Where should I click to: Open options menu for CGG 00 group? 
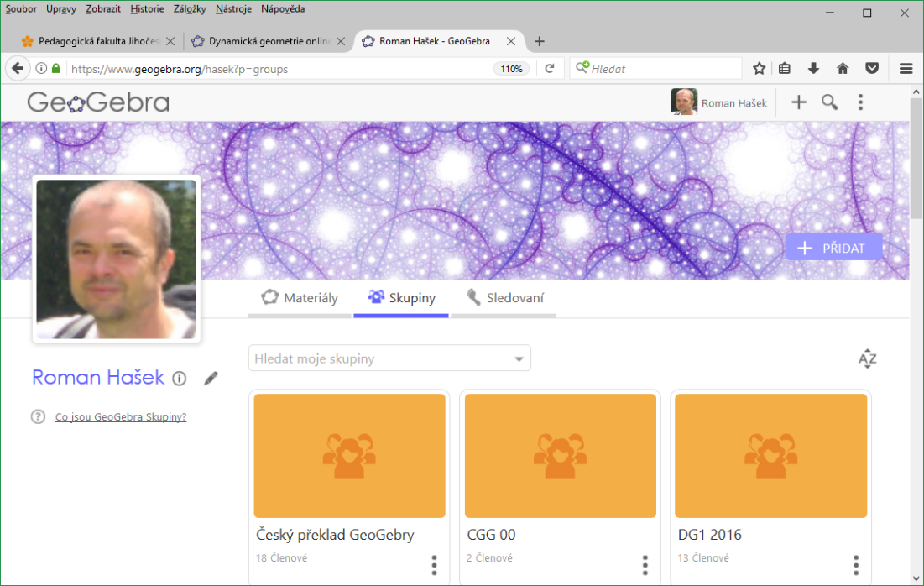point(645,565)
